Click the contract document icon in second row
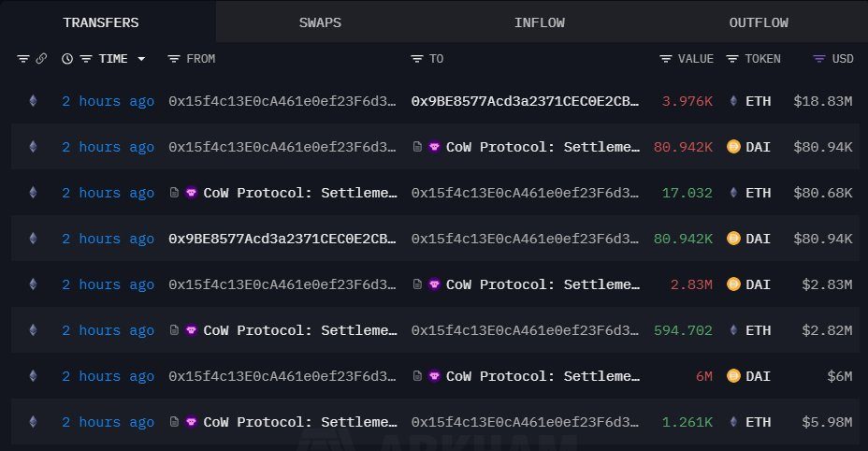The image size is (868, 451). (417, 147)
